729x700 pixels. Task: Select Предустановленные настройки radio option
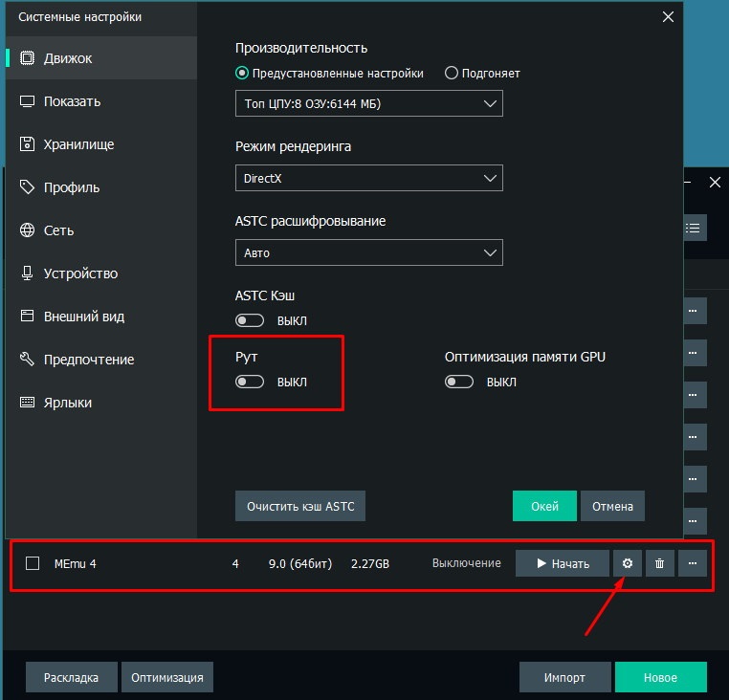pyautogui.click(x=329, y=74)
